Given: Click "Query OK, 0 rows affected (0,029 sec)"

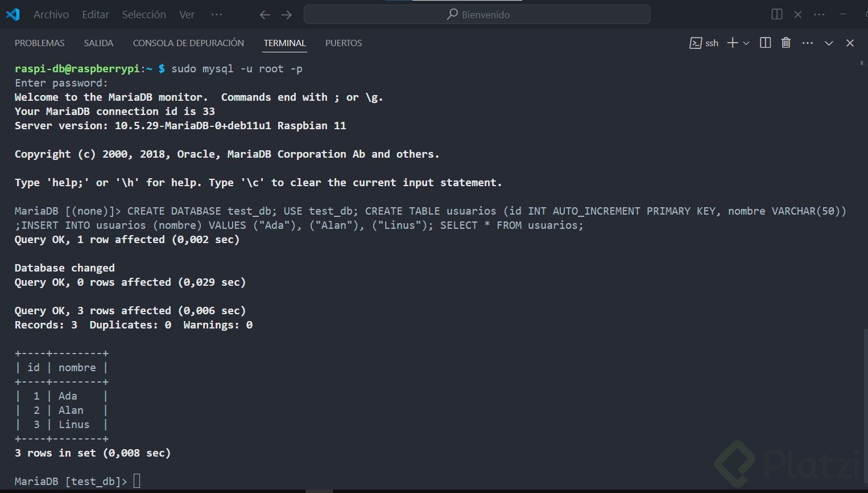Looking at the screenshot, I should coord(130,282).
